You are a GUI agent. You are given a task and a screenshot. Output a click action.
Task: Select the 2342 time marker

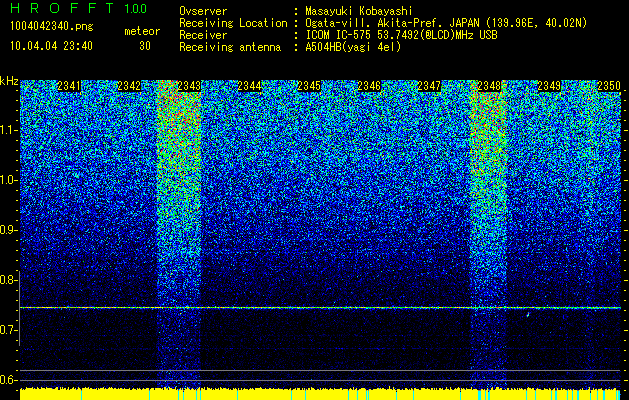click(129, 86)
